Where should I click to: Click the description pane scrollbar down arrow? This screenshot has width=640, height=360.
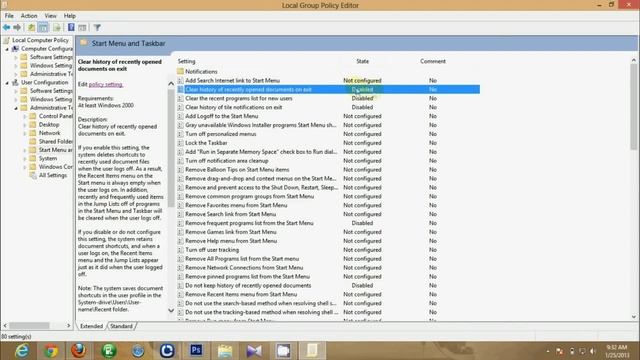click(171, 311)
